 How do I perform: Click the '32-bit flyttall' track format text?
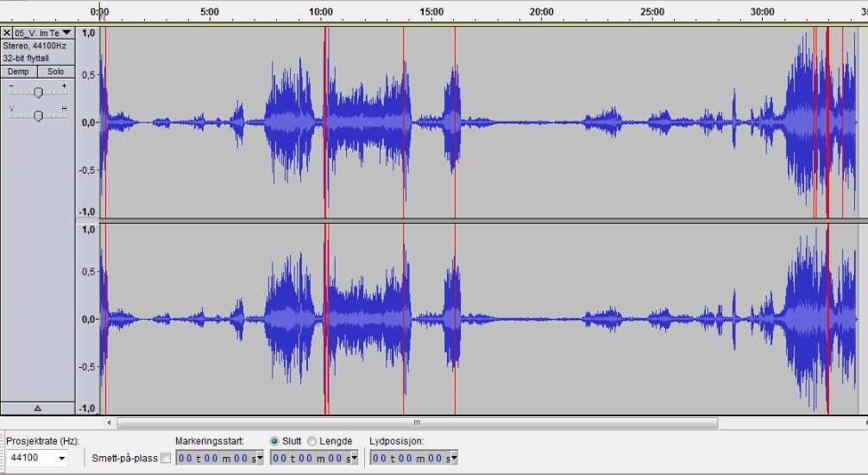[26, 58]
